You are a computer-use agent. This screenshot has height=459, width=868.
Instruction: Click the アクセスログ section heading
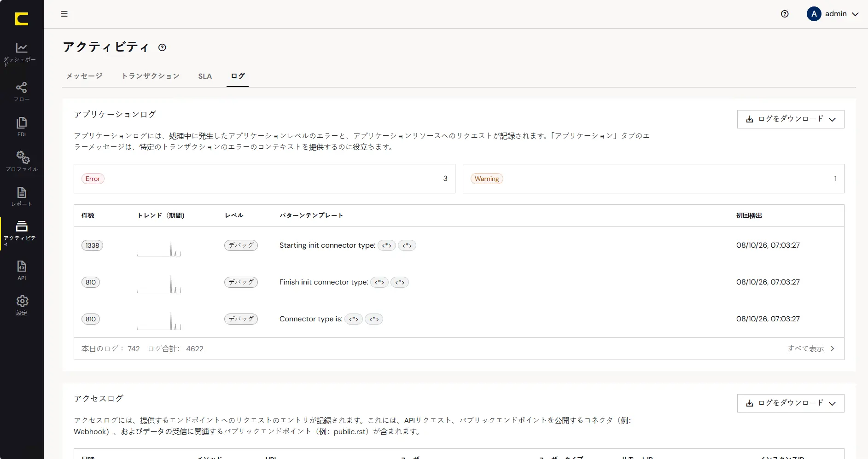[x=99, y=398]
